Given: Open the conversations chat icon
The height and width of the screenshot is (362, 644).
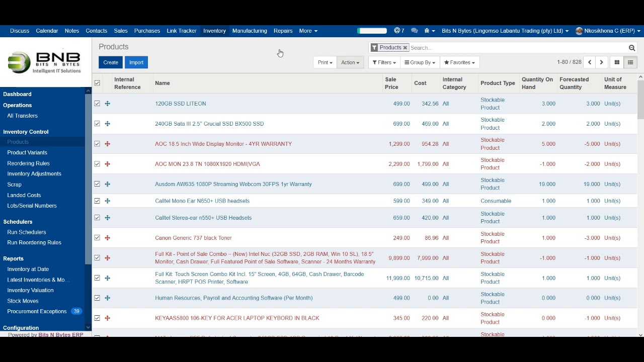Looking at the screenshot, I should [414, 31].
